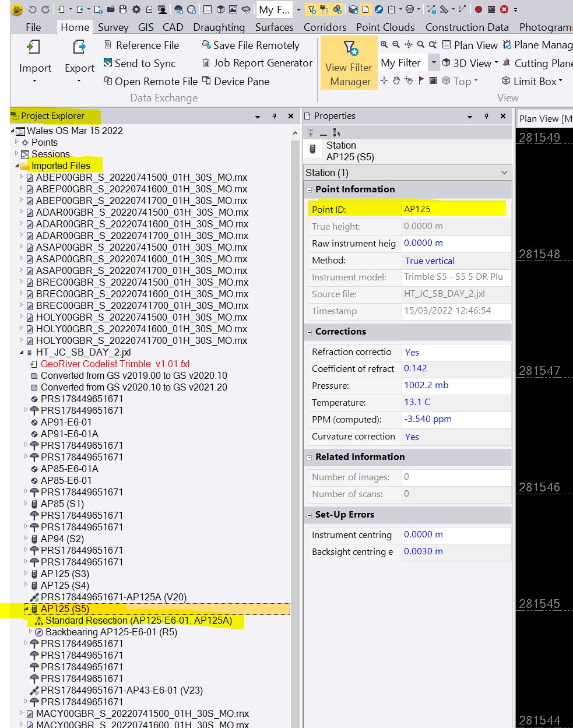Viewport: 573px width, 728px height.
Task: Select GeoRiver Codelist Trimble v1.01.fxl
Action: [x=115, y=364]
